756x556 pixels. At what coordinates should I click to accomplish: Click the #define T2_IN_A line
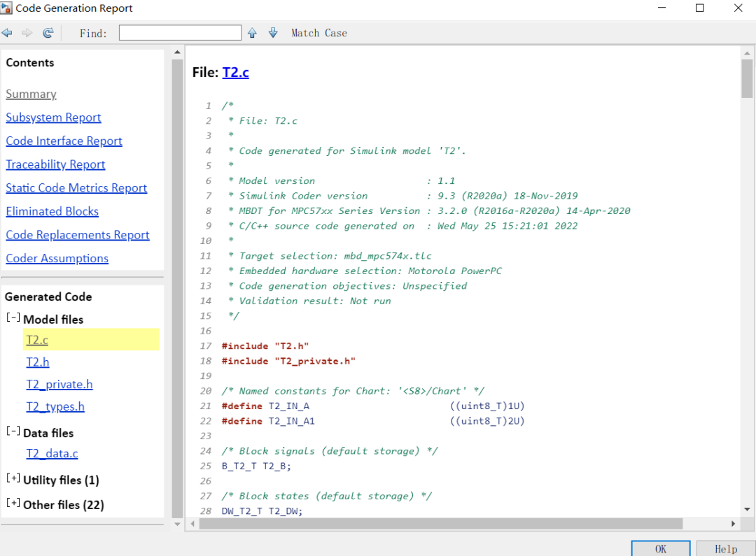coord(372,406)
